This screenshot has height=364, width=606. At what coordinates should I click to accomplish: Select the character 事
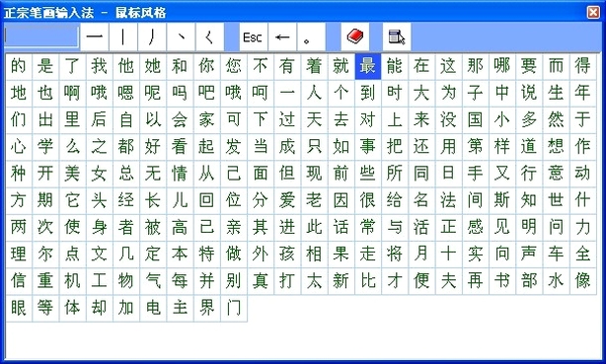(x=367, y=146)
